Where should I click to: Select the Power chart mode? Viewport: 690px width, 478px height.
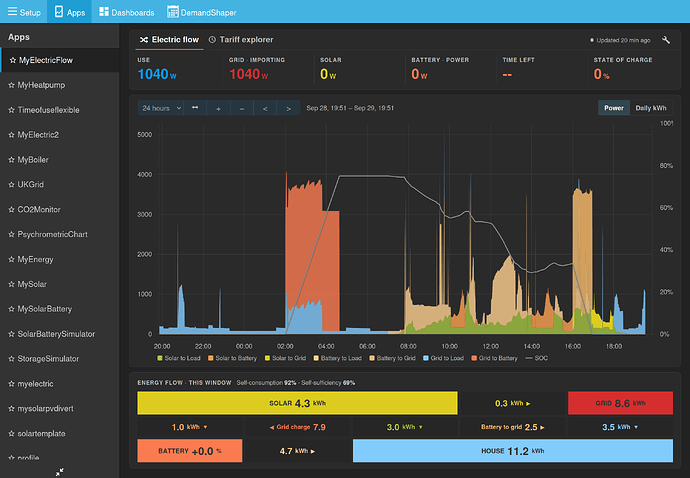pyautogui.click(x=613, y=108)
